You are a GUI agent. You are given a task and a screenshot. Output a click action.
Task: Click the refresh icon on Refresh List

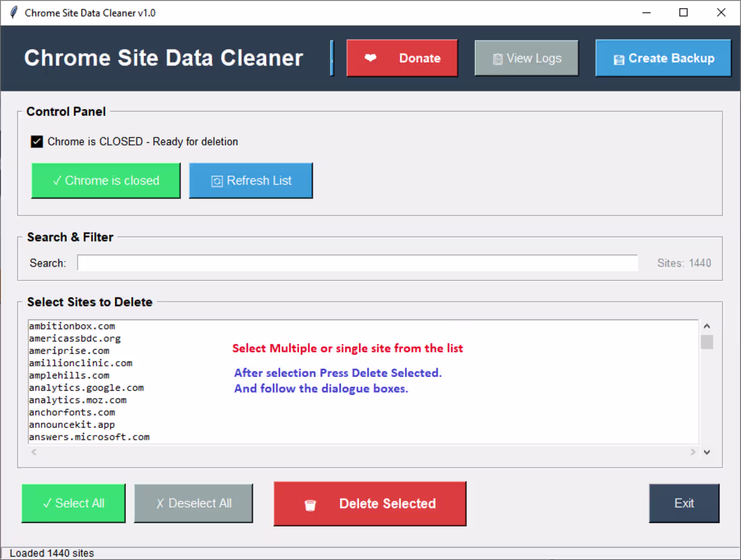(217, 181)
